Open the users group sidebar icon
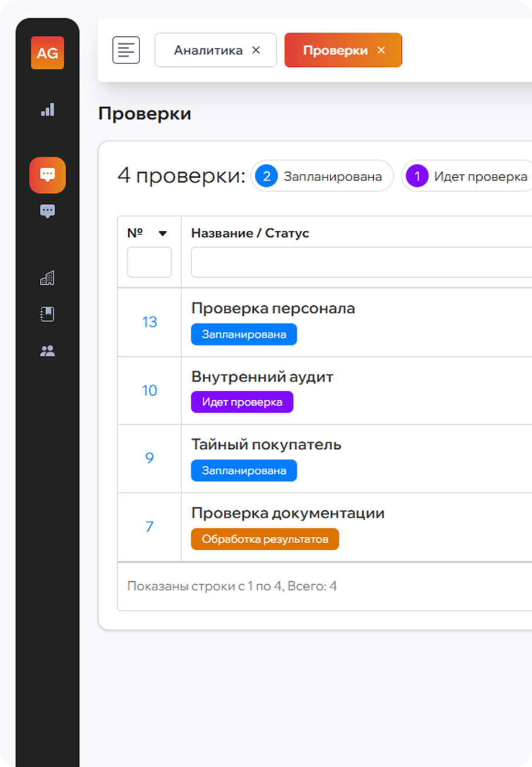Image resolution: width=532 pixels, height=767 pixels. [47, 351]
